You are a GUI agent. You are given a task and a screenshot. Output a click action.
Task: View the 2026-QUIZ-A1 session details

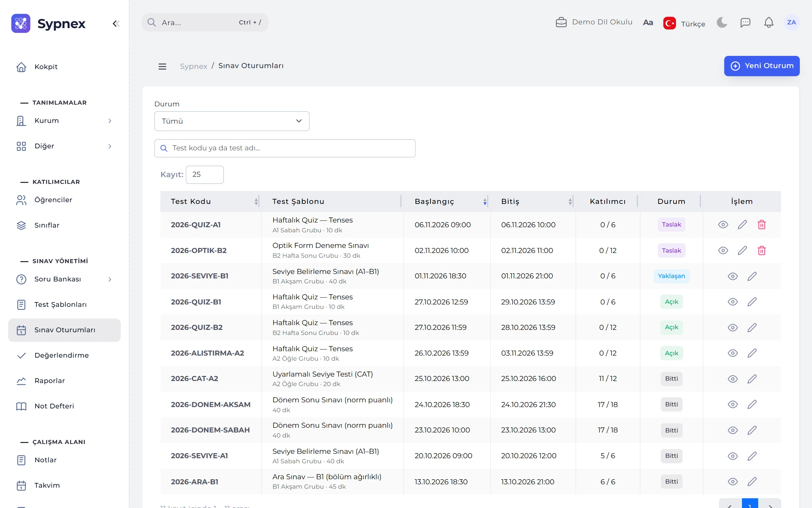coord(723,225)
